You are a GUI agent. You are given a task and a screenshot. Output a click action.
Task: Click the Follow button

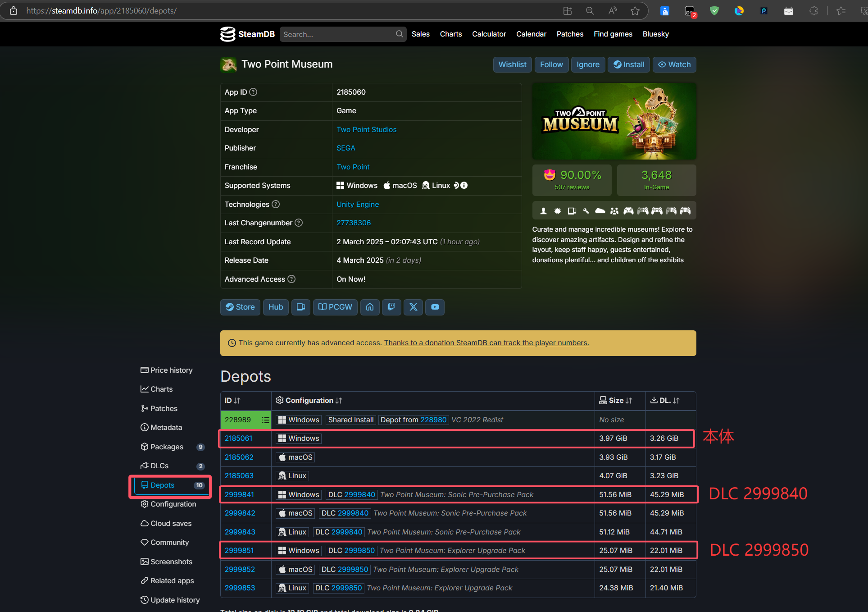point(551,64)
